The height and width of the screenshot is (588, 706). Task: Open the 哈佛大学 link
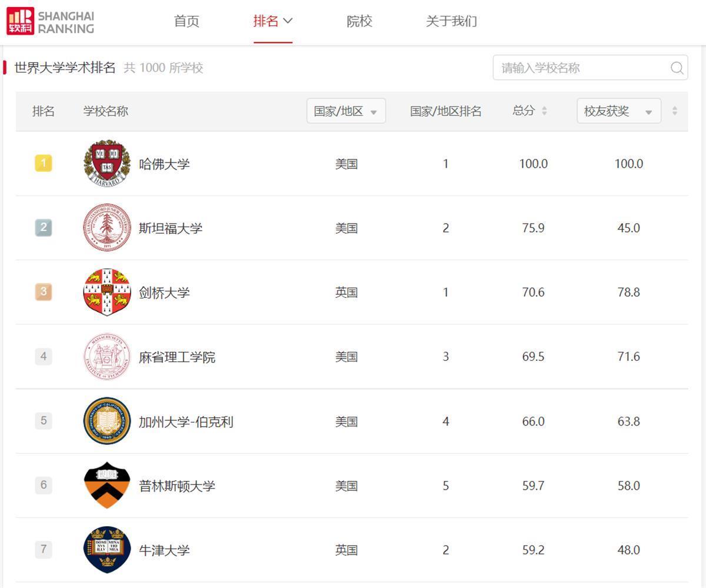tap(164, 164)
